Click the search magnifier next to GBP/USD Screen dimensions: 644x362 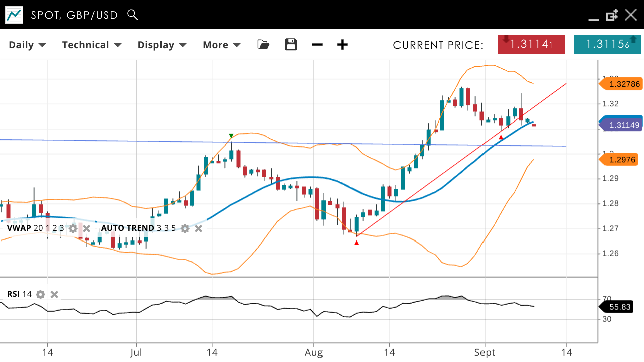pos(132,15)
